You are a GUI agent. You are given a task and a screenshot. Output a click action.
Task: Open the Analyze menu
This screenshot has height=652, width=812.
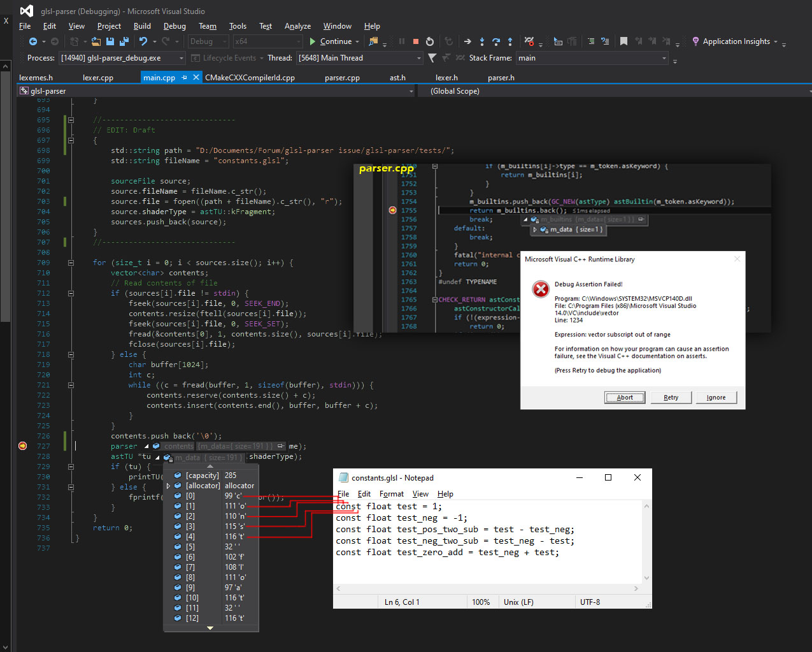297,26
